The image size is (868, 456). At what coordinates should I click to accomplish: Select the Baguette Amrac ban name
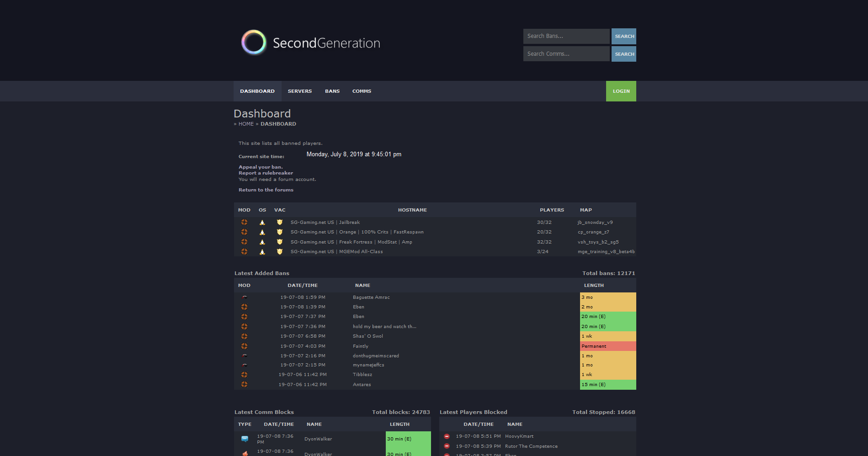tap(371, 297)
